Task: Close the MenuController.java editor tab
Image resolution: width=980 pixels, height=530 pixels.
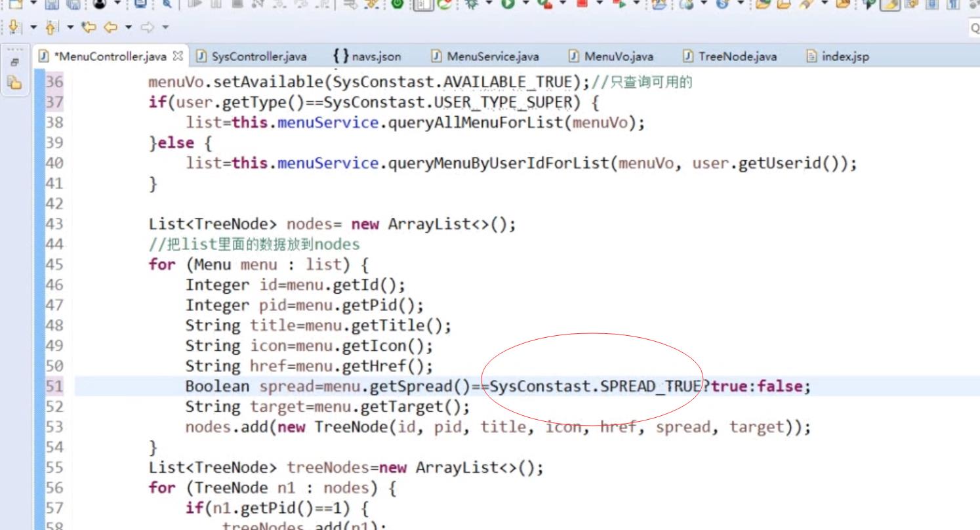Action: [x=178, y=56]
